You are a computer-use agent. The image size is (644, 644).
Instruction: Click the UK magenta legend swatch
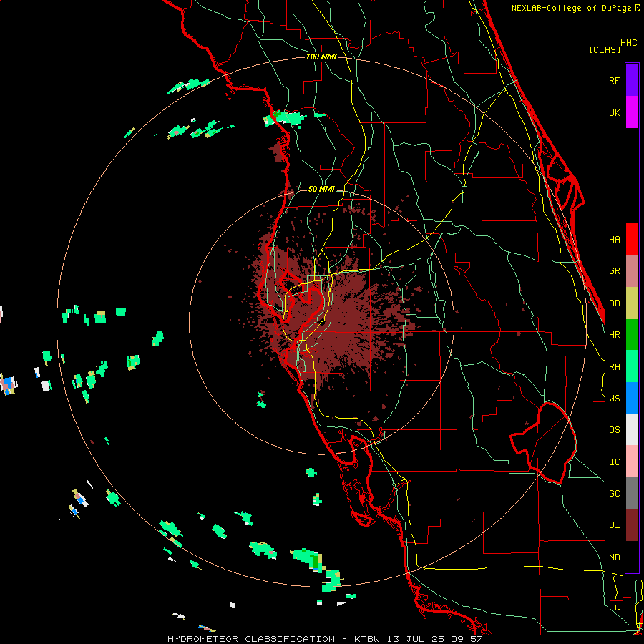[632, 112]
